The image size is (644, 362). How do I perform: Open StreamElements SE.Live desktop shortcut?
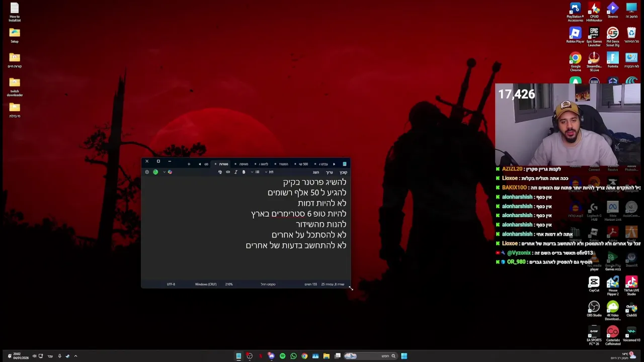pyautogui.click(x=594, y=62)
